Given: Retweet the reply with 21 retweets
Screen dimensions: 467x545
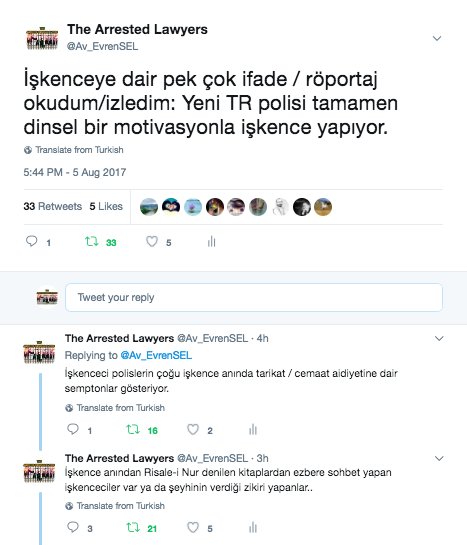Looking at the screenshot, I should coord(133,528).
